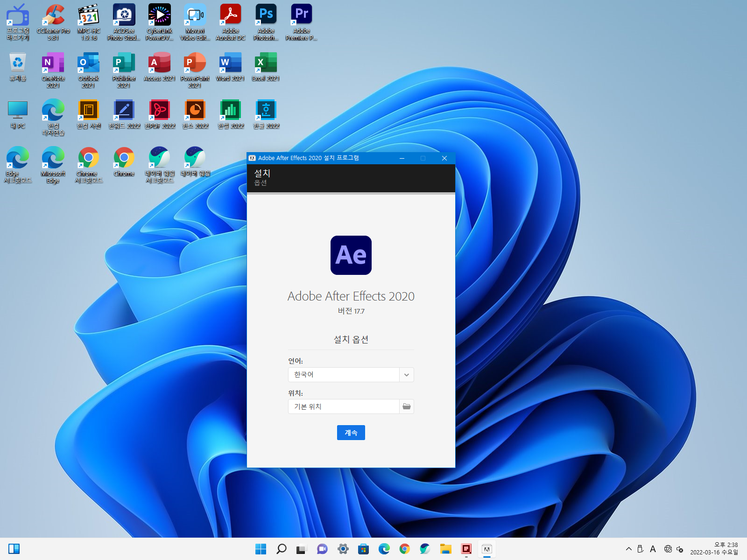The image size is (747, 560).
Task: Select the 한셀 2022 desktop icon
Action: (231, 114)
